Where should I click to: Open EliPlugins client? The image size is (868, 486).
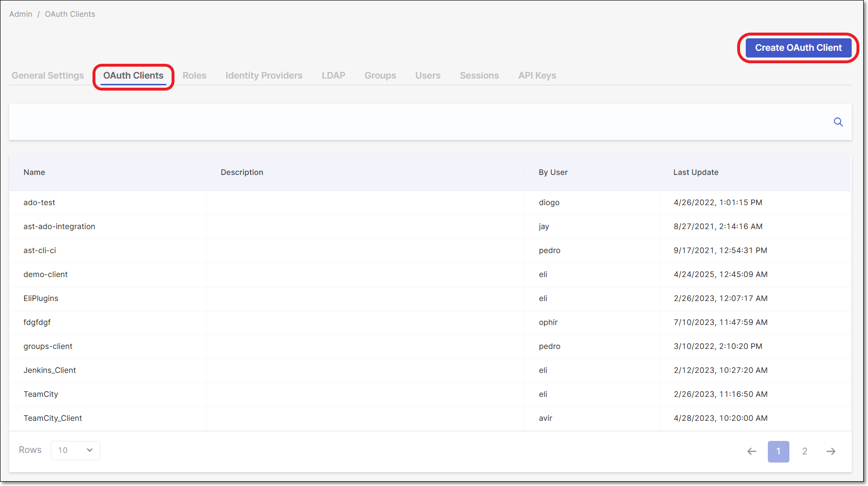(430, 299)
